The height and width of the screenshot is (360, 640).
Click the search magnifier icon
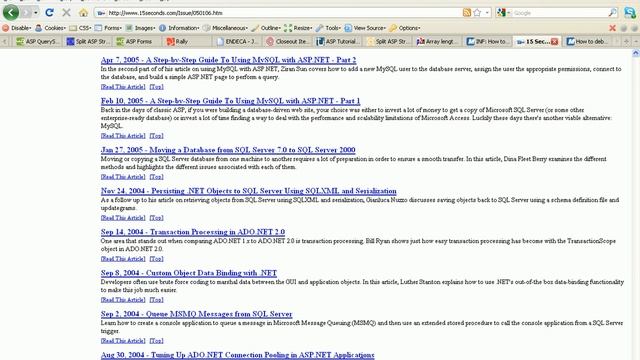coord(612,13)
